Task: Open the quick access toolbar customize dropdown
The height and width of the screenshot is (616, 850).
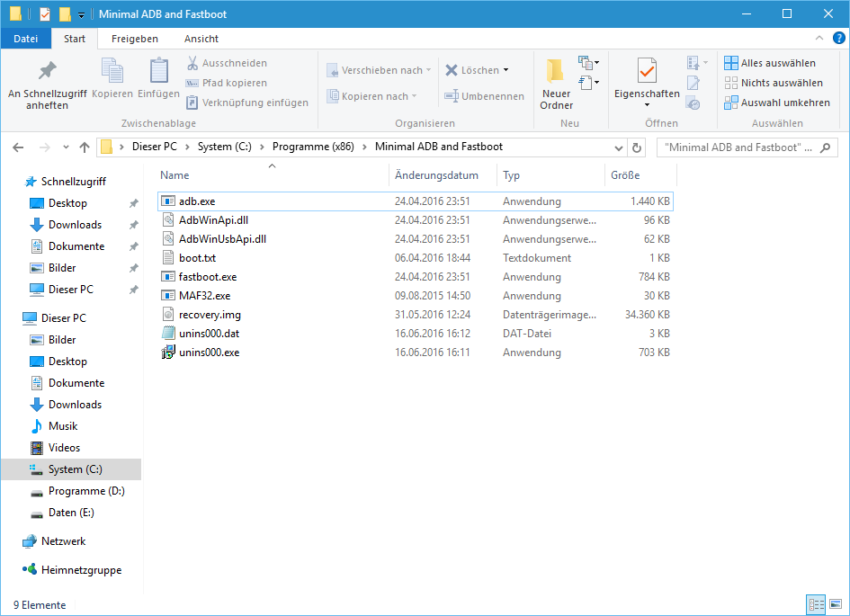Action: tap(81, 15)
